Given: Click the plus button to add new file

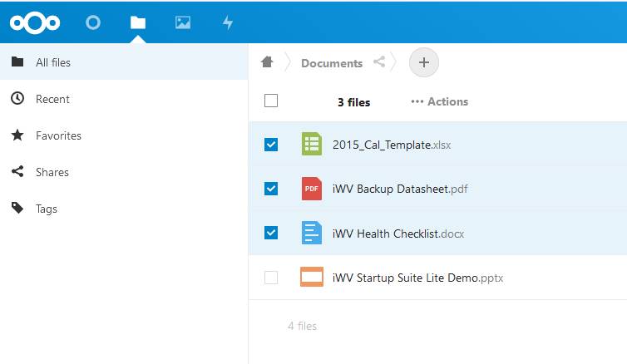Looking at the screenshot, I should tap(424, 62).
